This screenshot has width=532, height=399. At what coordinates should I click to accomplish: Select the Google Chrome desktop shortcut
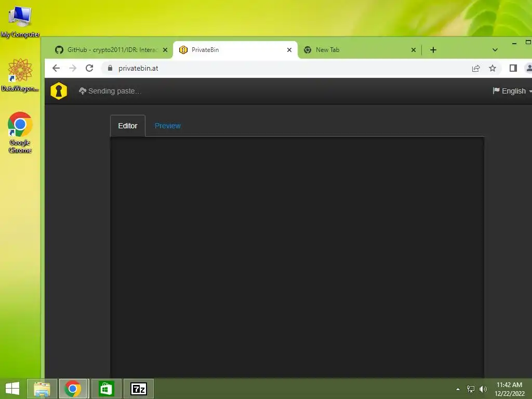pyautogui.click(x=20, y=132)
